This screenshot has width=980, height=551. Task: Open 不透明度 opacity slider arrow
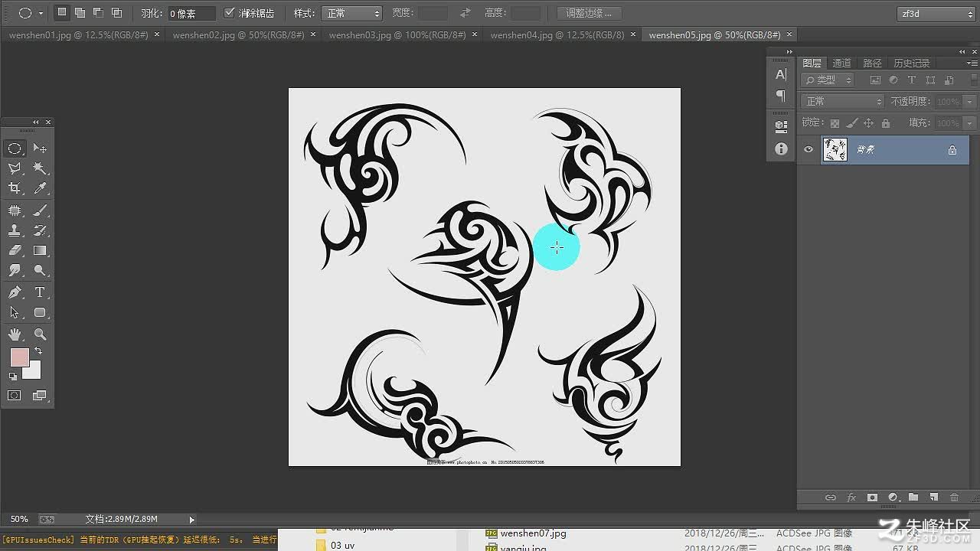pos(969,101)
